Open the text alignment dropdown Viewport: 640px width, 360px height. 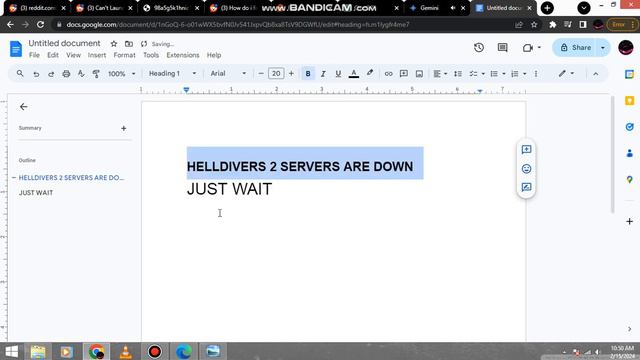tap(440, 74)
